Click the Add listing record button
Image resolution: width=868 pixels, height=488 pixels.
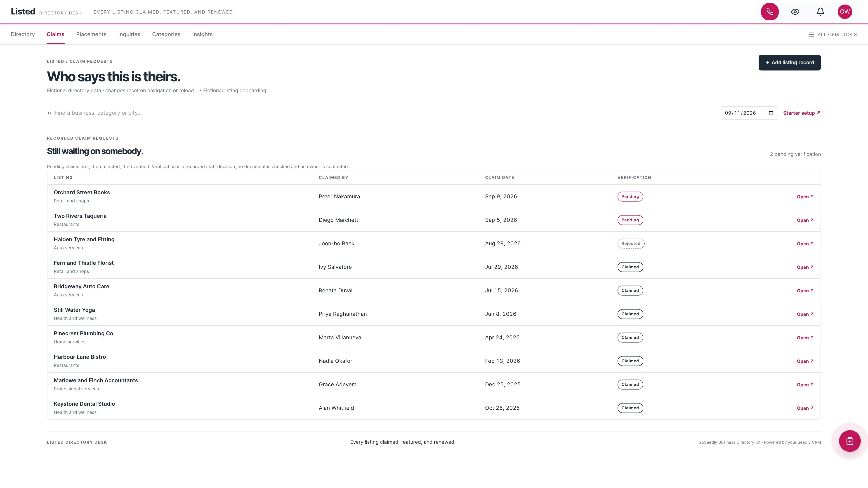tap(789, 63)
